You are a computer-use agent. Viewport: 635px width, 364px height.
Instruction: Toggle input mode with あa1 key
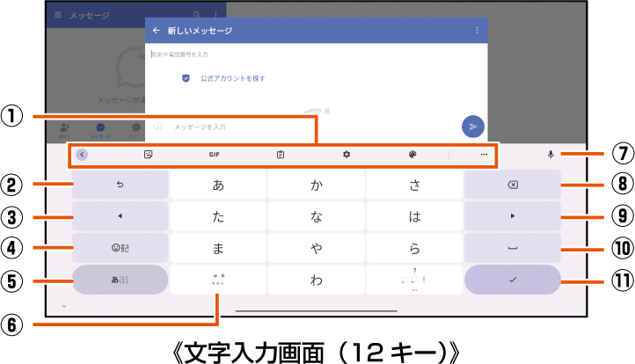pyautogui.click(x=120, y=280)
